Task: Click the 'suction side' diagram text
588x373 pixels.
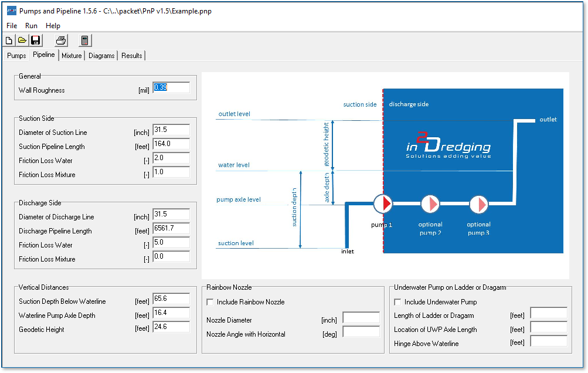Action: tap(359, 105)
